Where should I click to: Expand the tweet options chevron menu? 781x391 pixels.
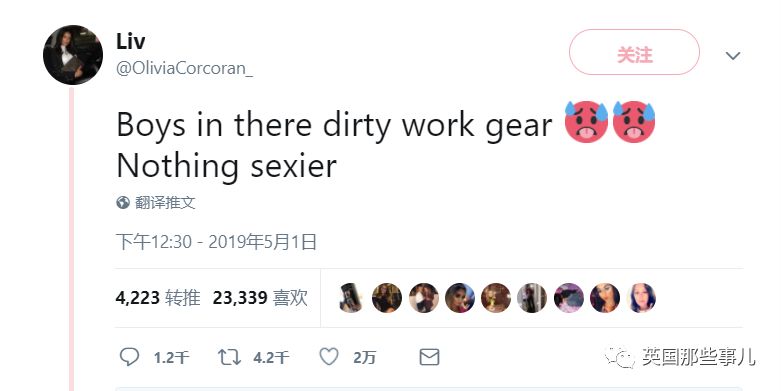click(733, 55)
